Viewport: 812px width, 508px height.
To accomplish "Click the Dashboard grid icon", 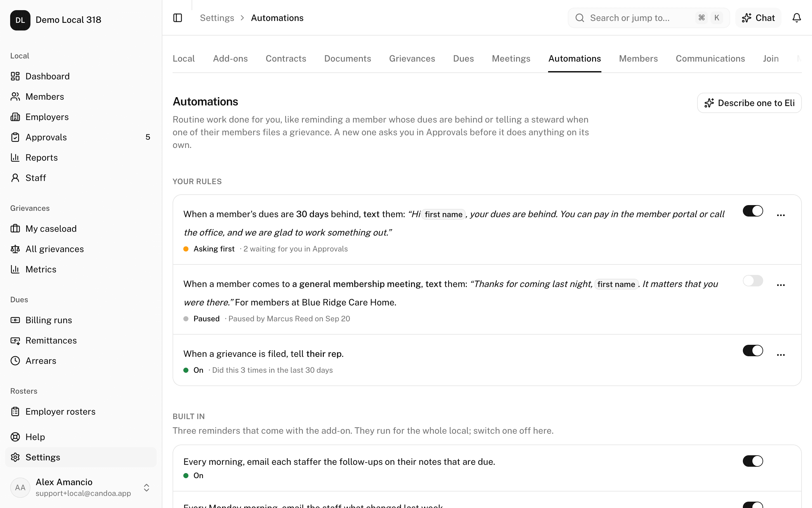I will point(15,76).
